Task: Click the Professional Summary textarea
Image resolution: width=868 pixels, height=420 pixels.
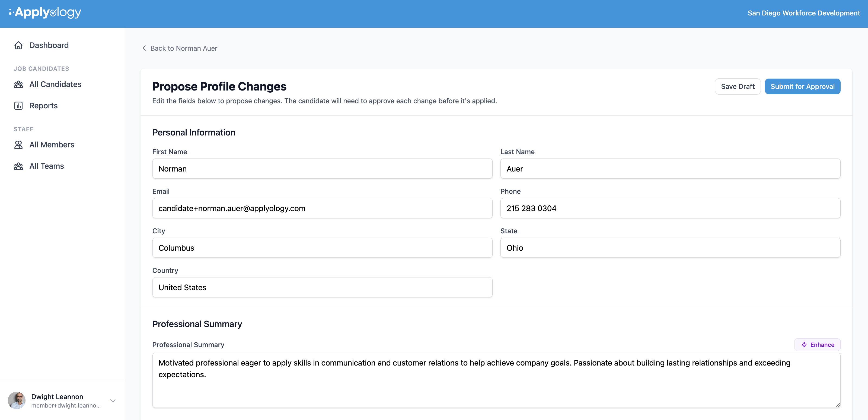Action: [x=496, y=380]
